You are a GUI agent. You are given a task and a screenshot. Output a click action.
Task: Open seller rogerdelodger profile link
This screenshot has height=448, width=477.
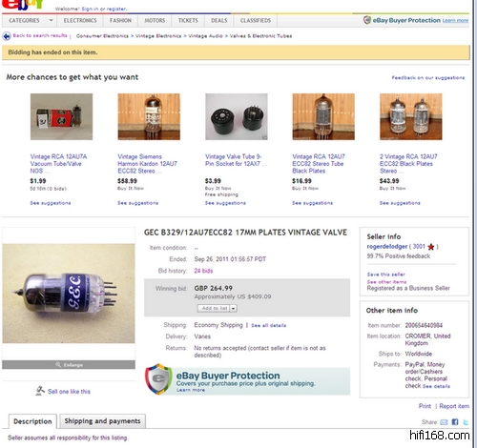pos(387,246)
